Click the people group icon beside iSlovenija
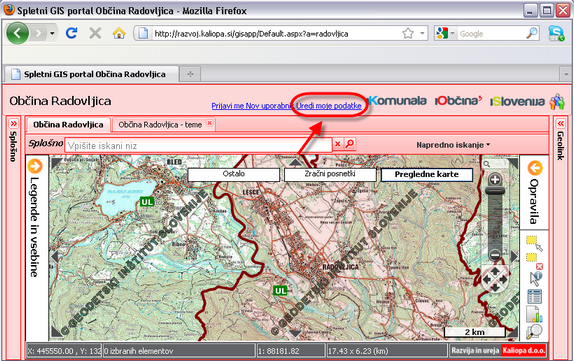 pyautogui.click(x=557, y=101)
